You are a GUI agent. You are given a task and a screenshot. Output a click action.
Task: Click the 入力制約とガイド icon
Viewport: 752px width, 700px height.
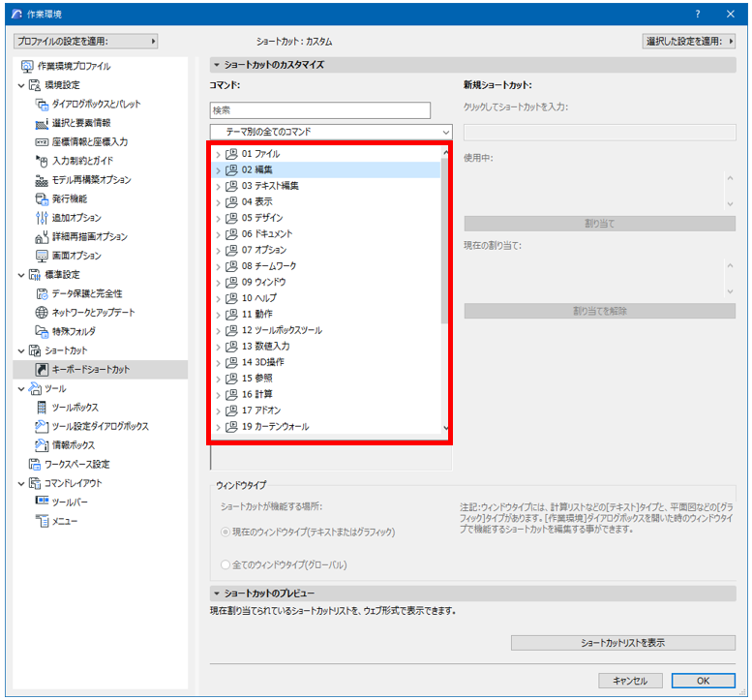pos(43,162)
